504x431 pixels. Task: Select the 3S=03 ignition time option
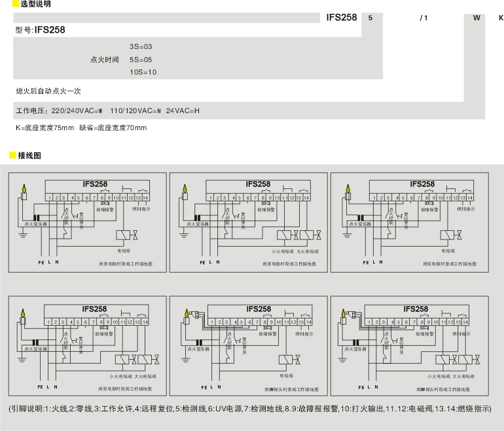coord(141,46)
